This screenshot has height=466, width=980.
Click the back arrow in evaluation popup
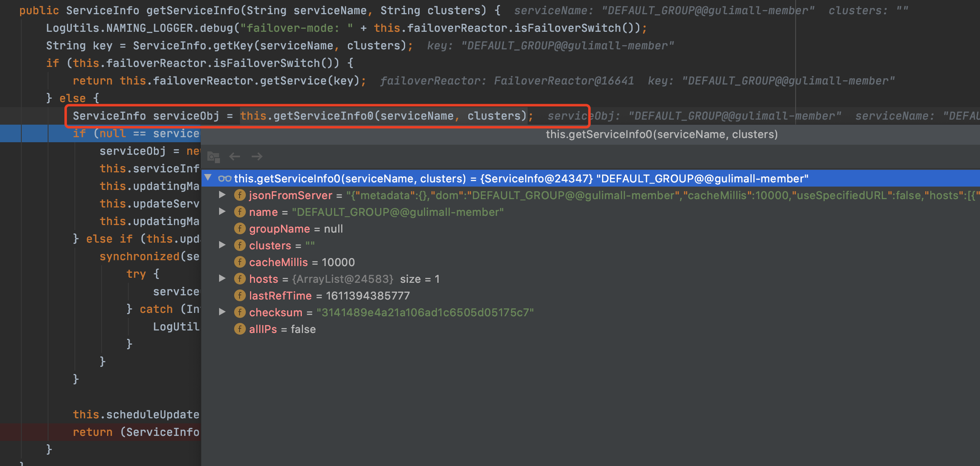click(235, 157)
